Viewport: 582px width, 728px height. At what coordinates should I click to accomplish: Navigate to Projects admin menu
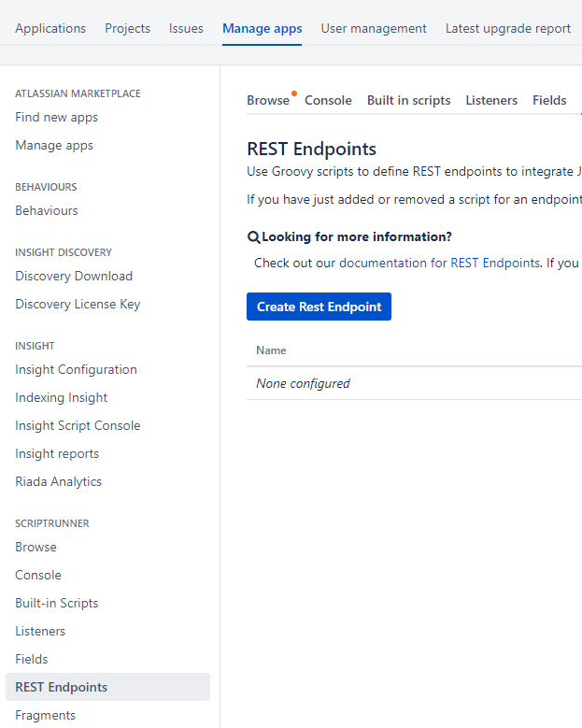pos(127,29)
